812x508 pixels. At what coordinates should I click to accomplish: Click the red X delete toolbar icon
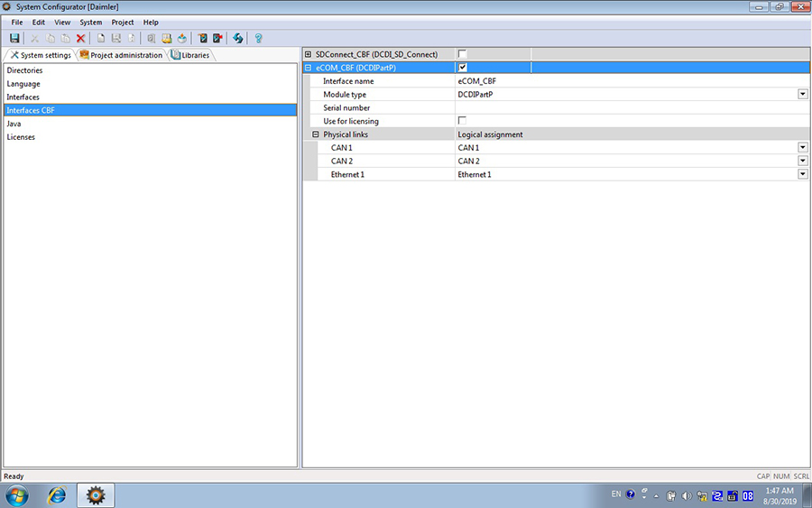(x=80, y=38)
